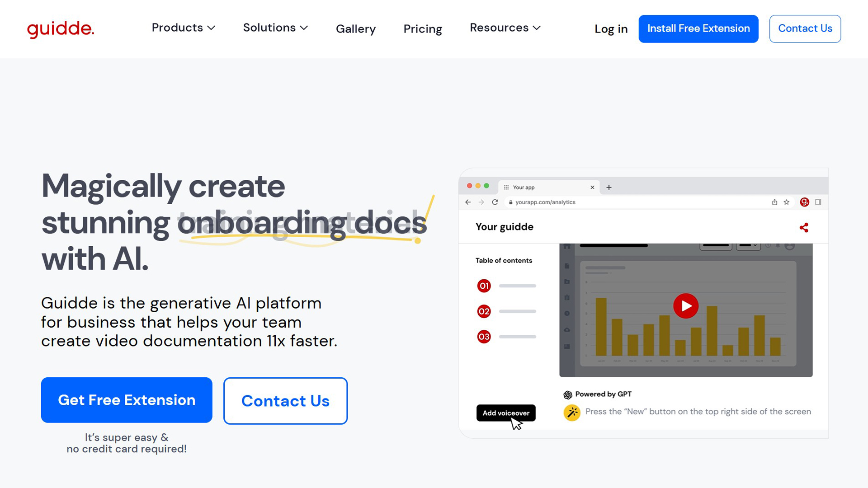
Task: Play the demo video with red play button
Action: pos(686,306)
